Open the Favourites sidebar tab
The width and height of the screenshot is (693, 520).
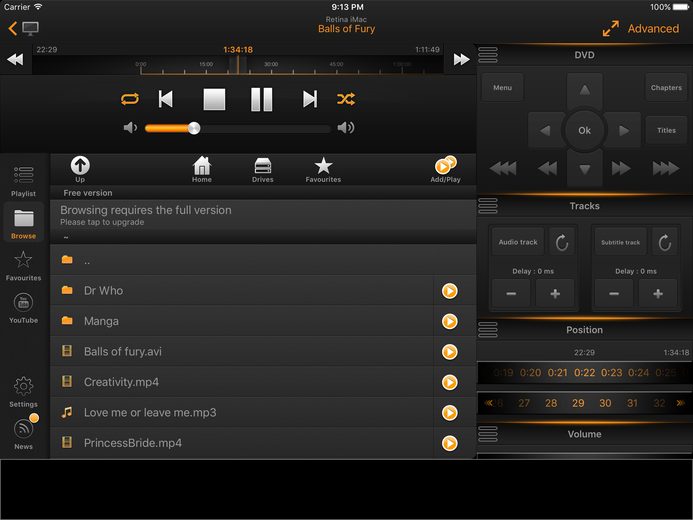tap(23, 266)
